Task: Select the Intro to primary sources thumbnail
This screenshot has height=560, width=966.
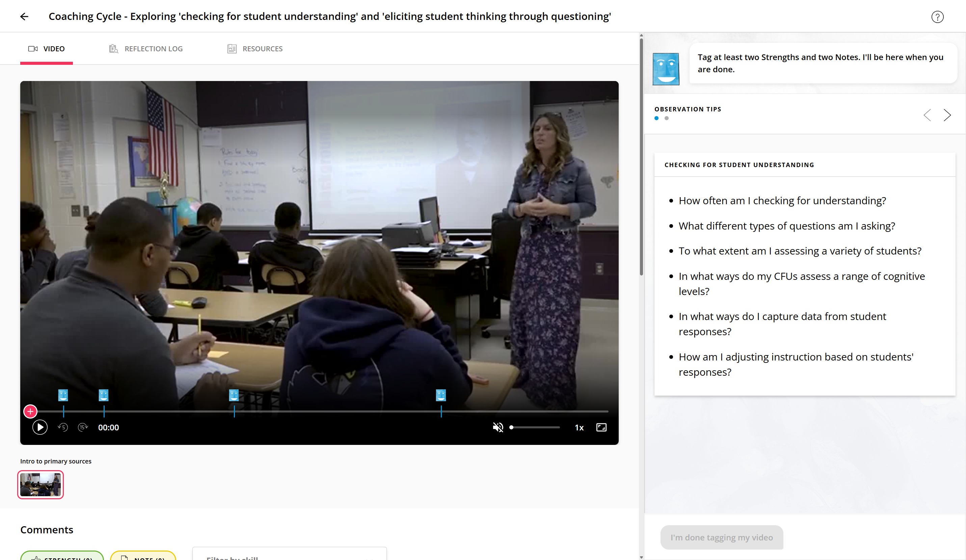Action: [x=40, y=484]
